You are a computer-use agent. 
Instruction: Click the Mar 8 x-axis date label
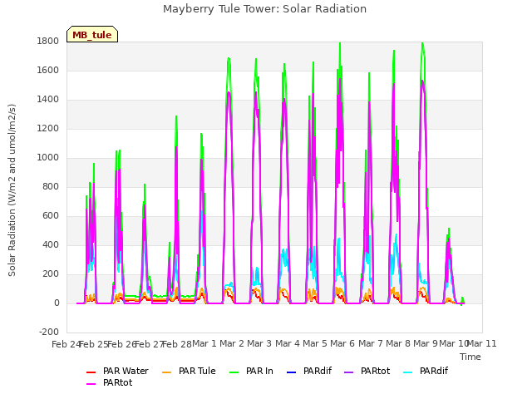click(398, 343)
